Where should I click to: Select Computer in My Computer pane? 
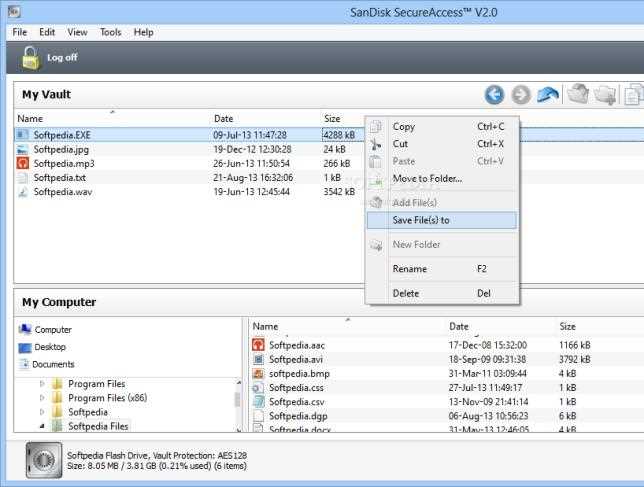[x=53, y=330]
